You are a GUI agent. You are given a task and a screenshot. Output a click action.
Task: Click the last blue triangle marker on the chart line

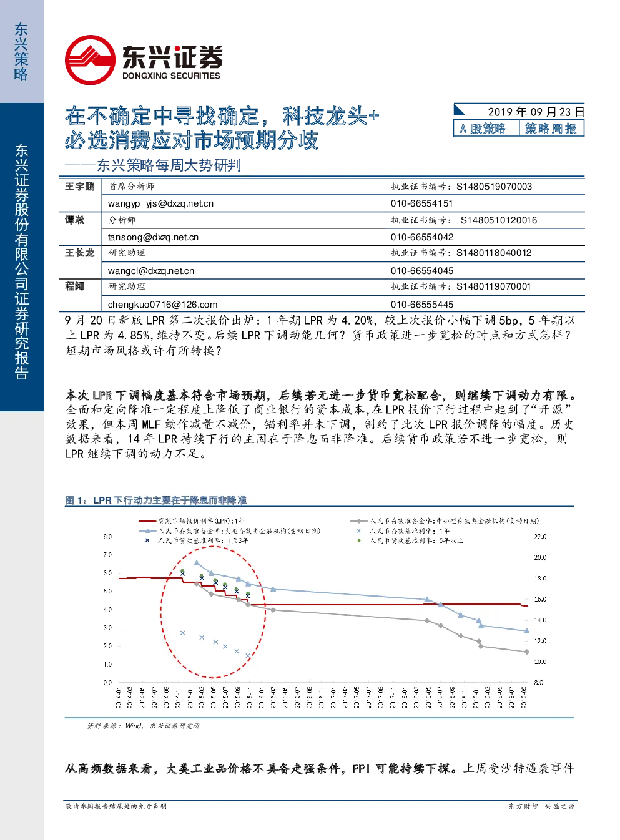[527, 631]
